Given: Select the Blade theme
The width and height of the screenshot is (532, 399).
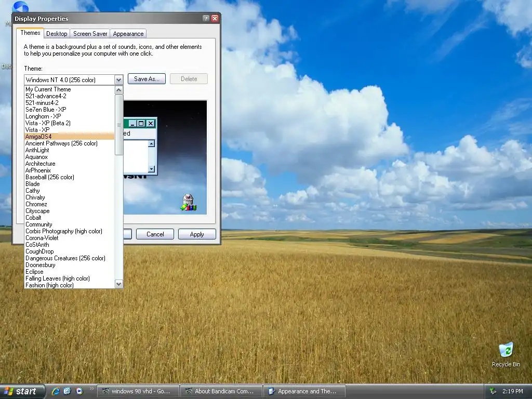Looking at the screenshot, I should pos(69,184).
